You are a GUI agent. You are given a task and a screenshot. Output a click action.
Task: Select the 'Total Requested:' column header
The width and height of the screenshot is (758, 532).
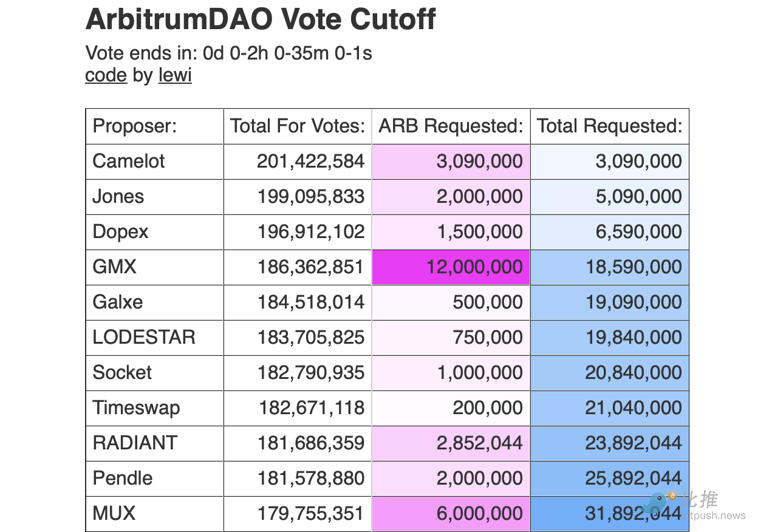click(609, 126)
